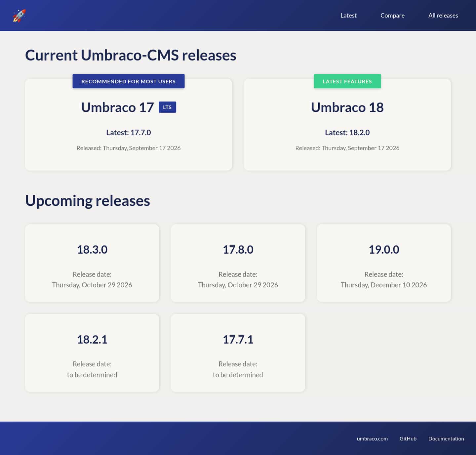Open the Umbraco 17 release card

[x=129, y=125]
